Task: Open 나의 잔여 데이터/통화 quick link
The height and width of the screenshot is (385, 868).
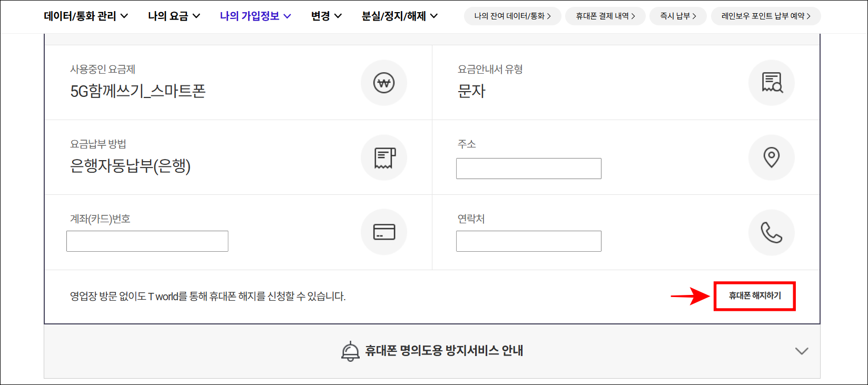Action: [512, 16]
